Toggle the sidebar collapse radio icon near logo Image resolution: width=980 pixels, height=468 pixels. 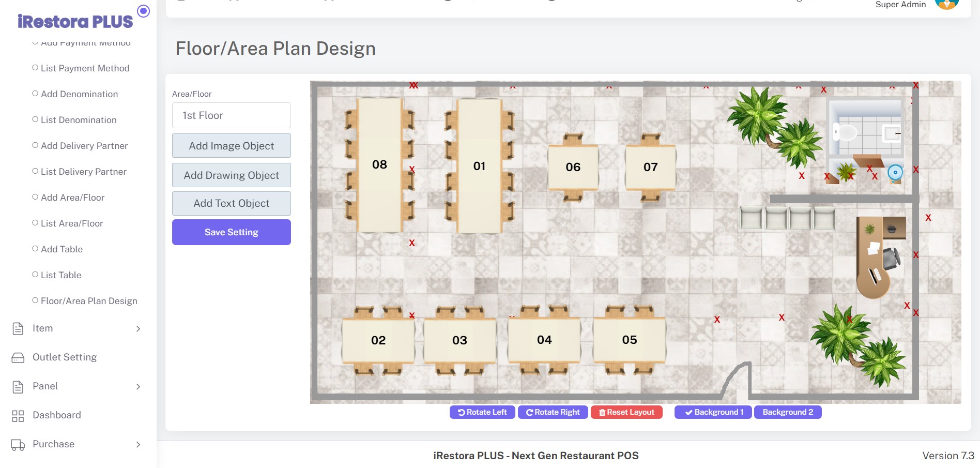143,11
